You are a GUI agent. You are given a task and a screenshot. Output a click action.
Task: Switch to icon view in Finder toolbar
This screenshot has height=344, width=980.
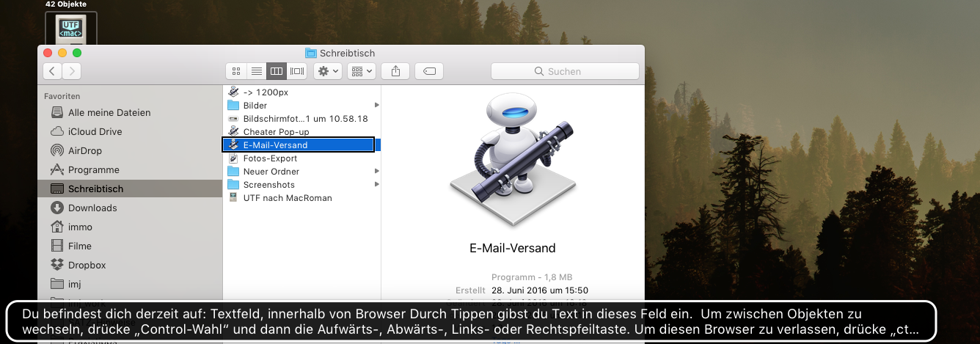[x=236, y=71]
